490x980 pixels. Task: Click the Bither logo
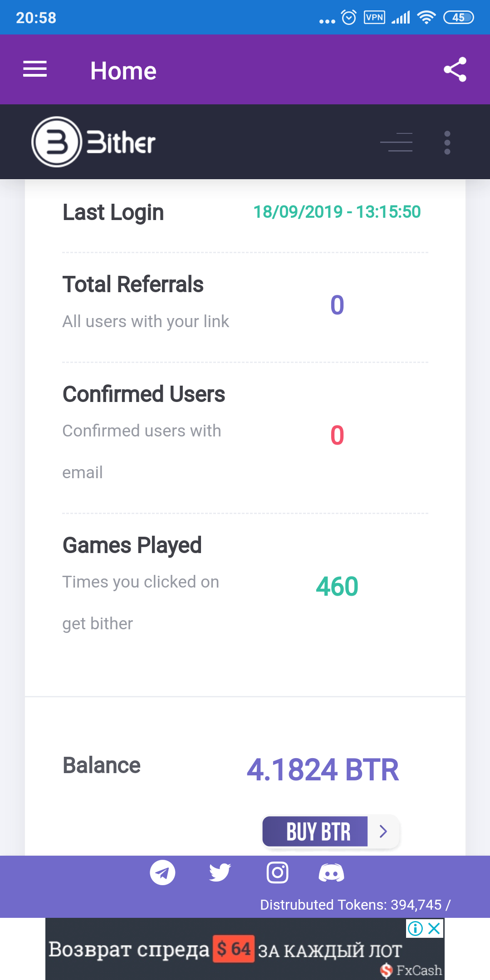point(93,142)
